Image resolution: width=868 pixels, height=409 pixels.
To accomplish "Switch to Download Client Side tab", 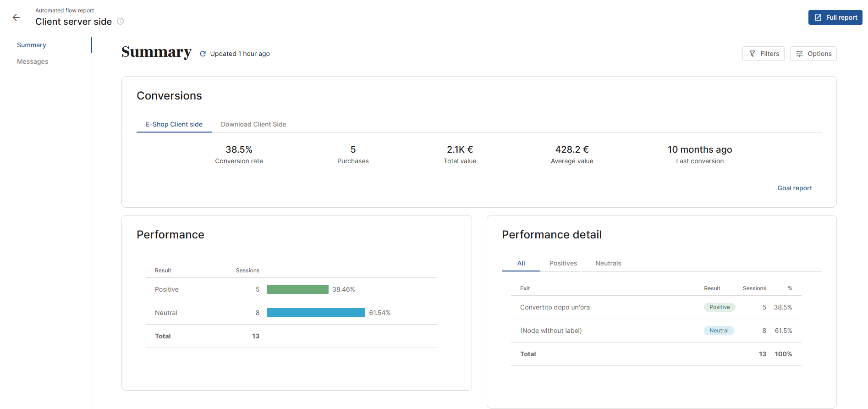I will point(253,124).
